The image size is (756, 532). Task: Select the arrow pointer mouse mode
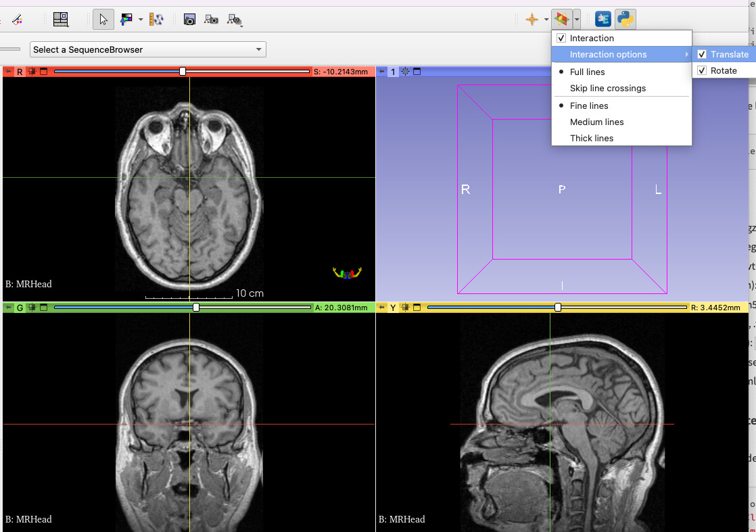tap(103, 20)
